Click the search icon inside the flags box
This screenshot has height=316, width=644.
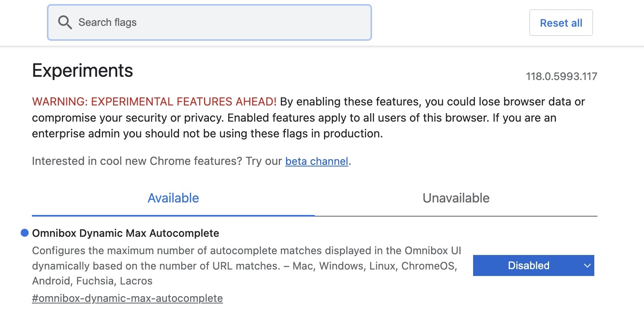point(65,22)
